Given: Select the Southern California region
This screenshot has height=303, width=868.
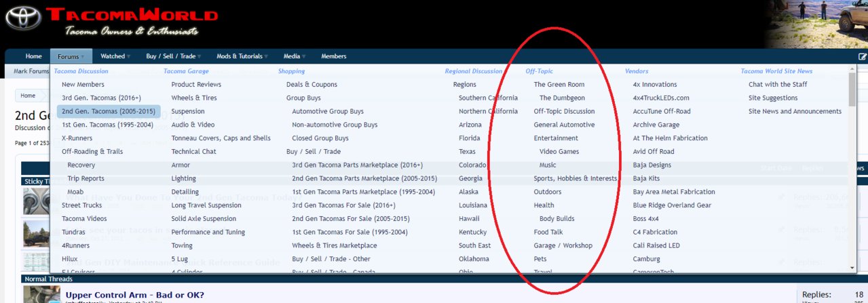Looking at the screenshot, I should coord(488,98).
